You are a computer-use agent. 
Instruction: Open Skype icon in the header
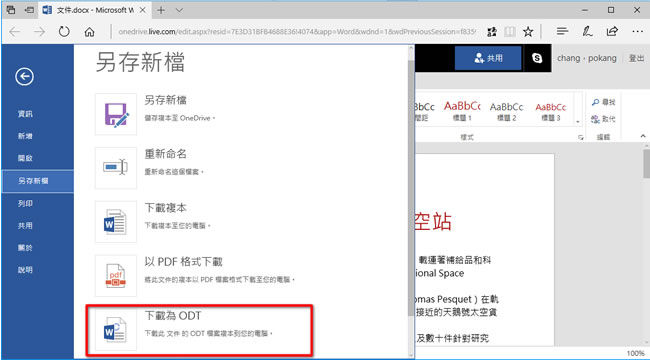(537, 58)
